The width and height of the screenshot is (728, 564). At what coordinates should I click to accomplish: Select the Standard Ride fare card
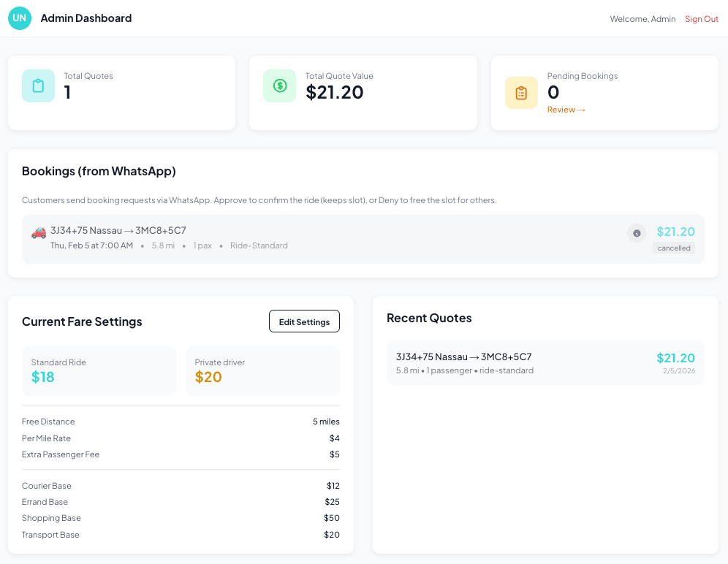pyautogui.click(x=99, y=372)
